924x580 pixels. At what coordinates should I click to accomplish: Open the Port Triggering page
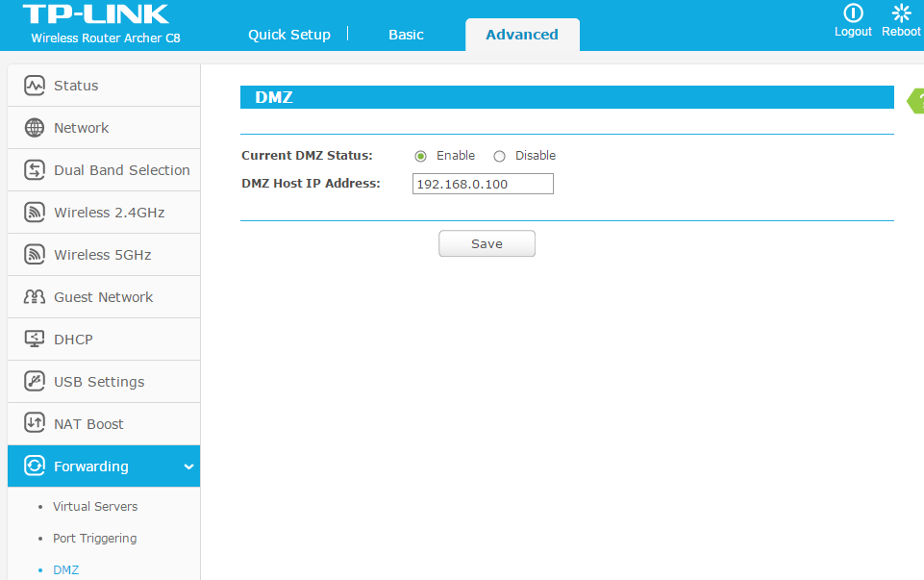(94, 538)
